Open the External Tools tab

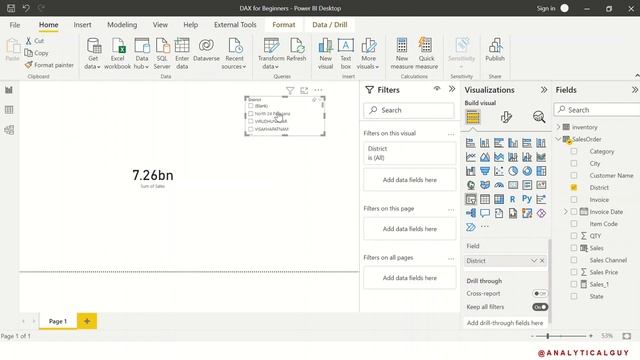[235, 25]
